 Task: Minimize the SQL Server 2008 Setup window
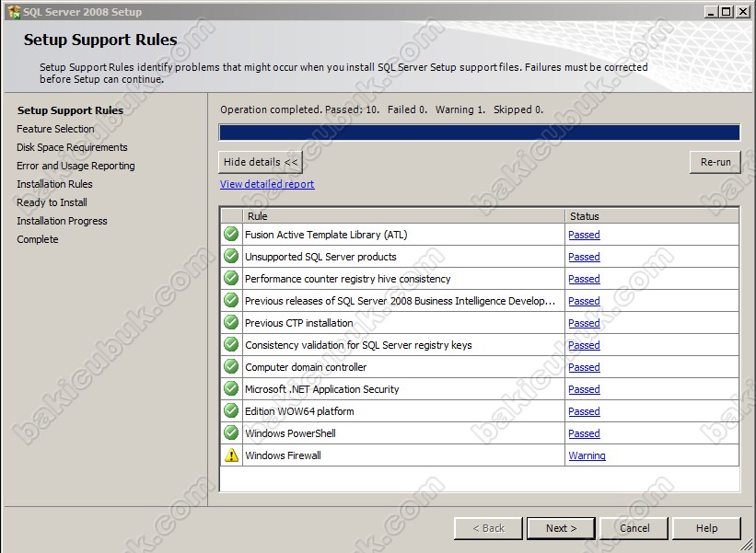[711, 12]
